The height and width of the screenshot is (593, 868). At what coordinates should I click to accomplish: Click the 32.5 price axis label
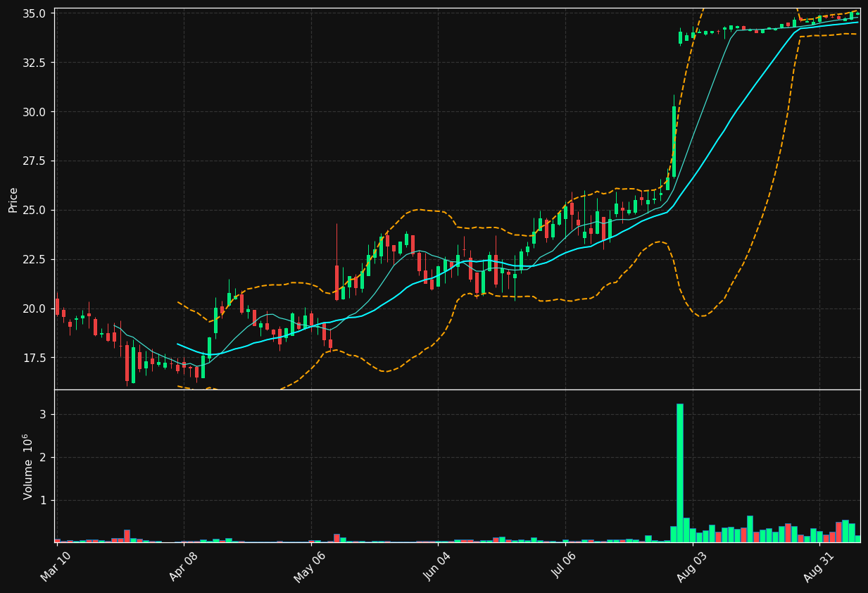tap(35, 63)
